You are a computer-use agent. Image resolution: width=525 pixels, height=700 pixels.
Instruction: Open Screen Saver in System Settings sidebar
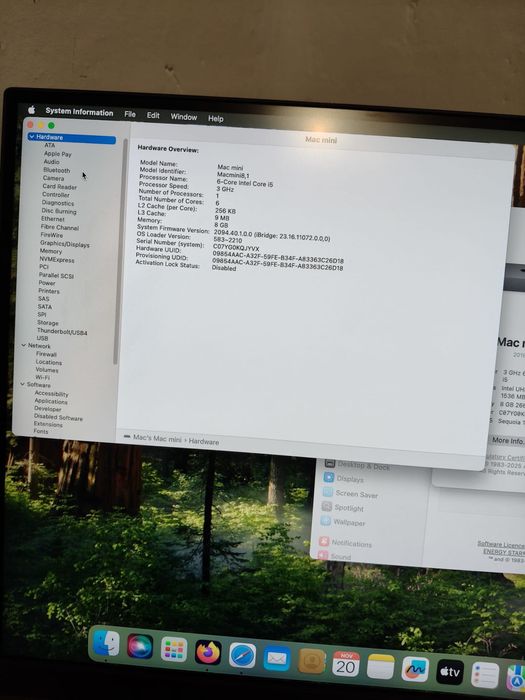click(x=350, y=493)
